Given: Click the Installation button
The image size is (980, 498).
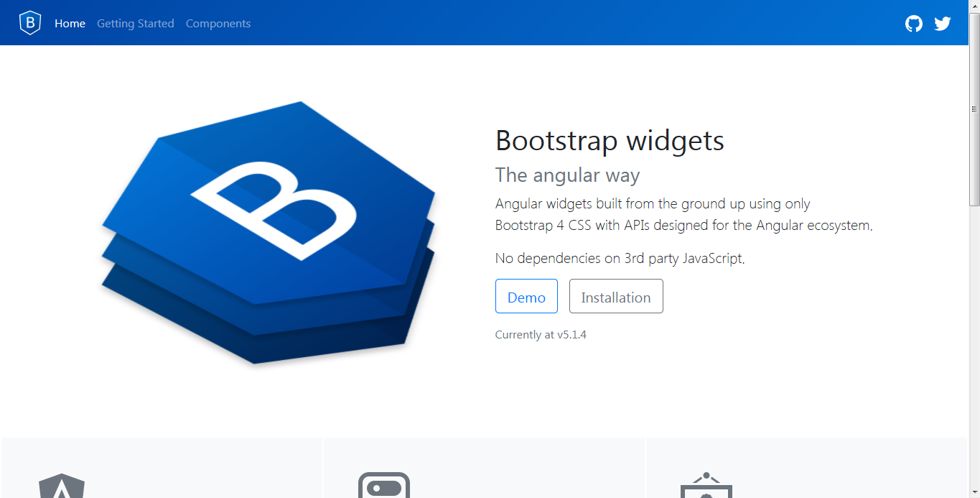Looking at the screenshot, I should pos(616,296).
